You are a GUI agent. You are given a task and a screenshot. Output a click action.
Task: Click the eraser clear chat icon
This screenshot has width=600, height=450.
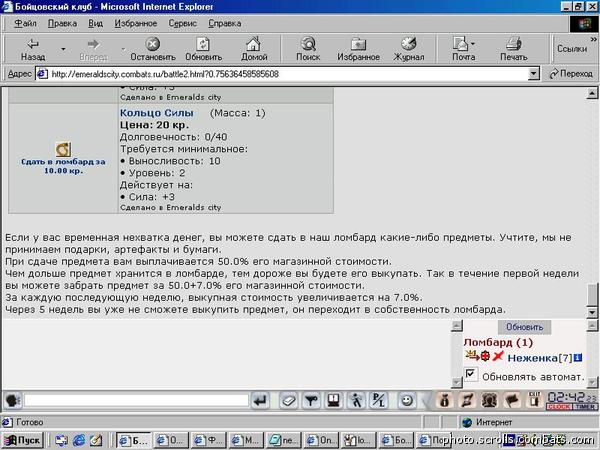289,401
